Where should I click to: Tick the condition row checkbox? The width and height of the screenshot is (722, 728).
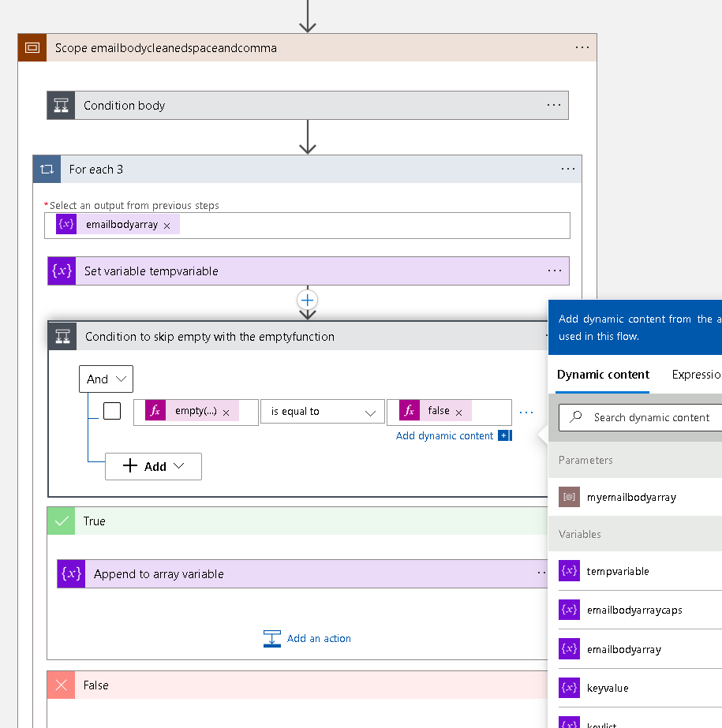pyautogui.click(x=112, y=411)
